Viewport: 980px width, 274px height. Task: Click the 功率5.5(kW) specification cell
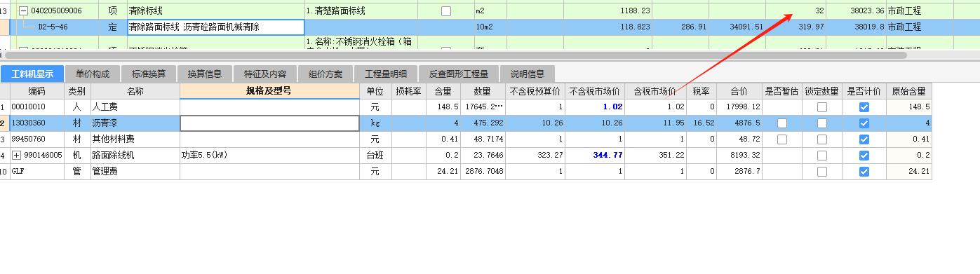pos(269,156)
